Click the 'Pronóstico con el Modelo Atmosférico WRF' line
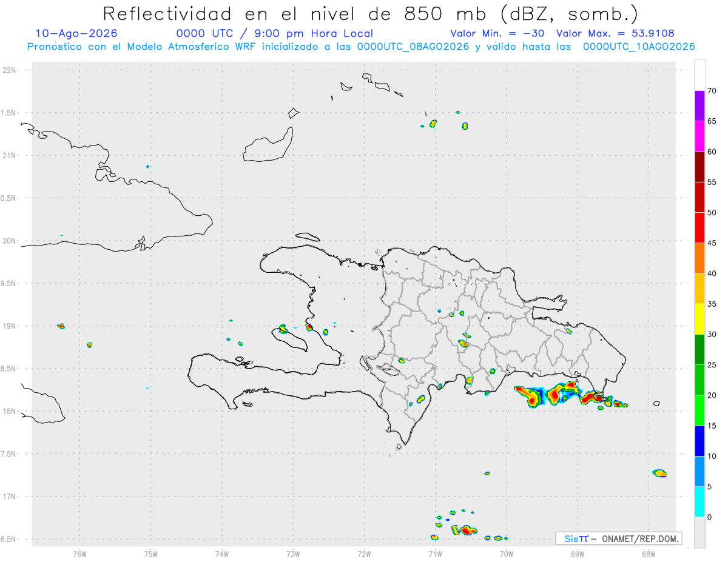The image size is (728, 562). 361,47
